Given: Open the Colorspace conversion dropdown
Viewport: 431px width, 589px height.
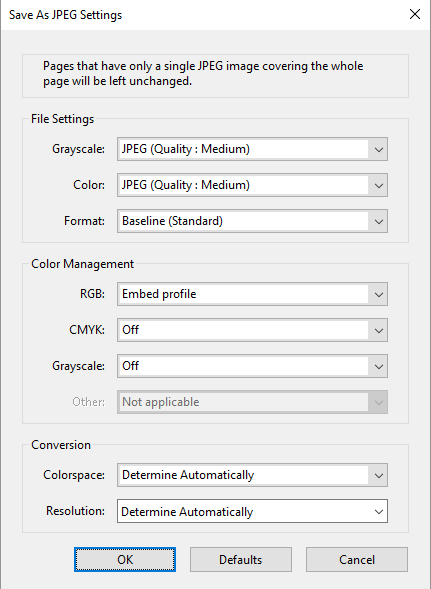Looking at the screenshot, I should (x=252, y=475).
